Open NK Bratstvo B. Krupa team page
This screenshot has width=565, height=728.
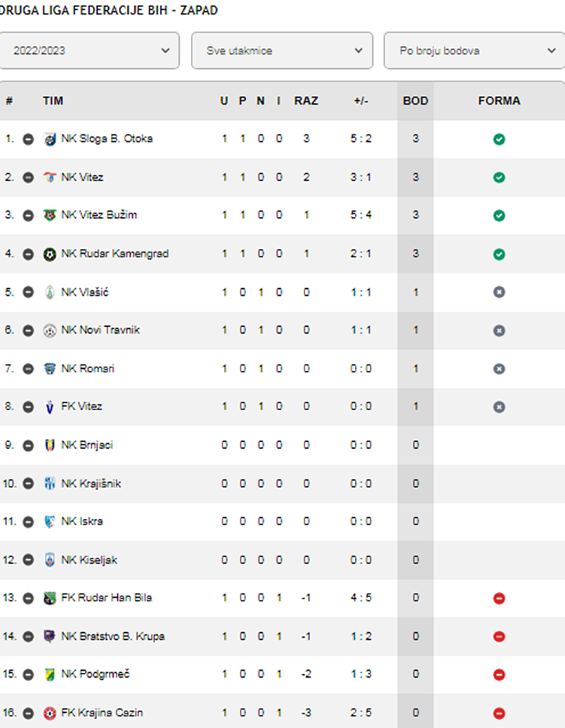113,636
